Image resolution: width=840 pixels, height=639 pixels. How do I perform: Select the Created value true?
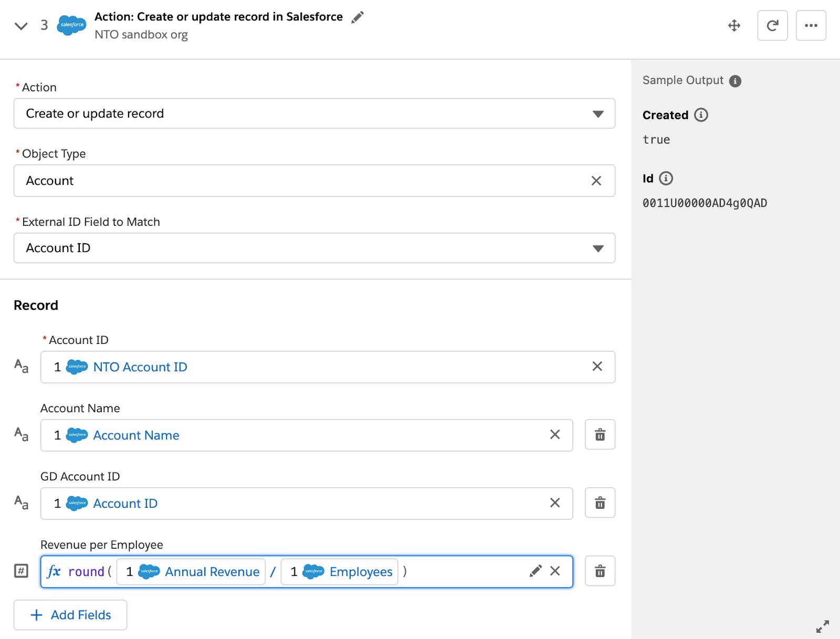[x=656, y=140]
